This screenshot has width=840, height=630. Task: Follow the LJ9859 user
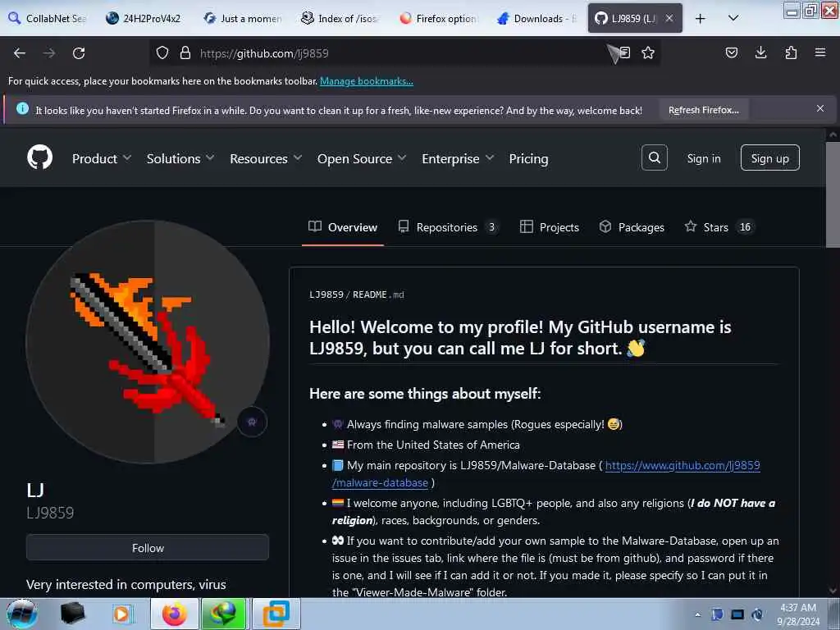tap(148, 547)
